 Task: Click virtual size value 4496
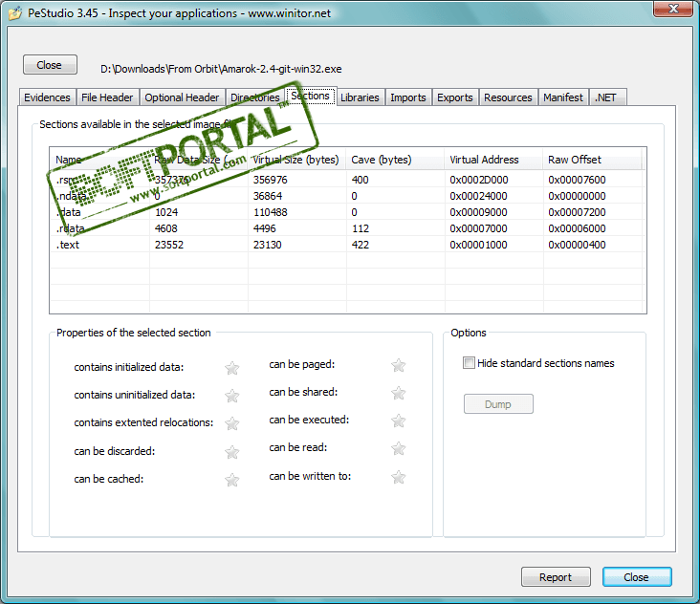point(264,228)
